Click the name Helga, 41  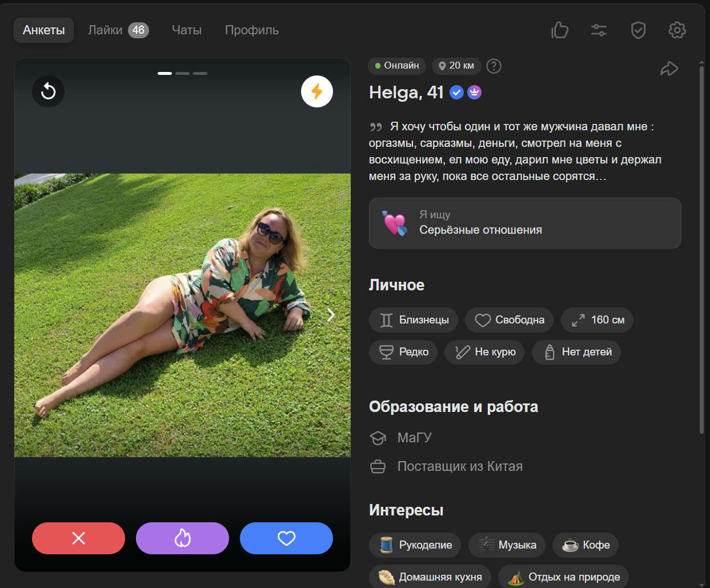[406, 92]
